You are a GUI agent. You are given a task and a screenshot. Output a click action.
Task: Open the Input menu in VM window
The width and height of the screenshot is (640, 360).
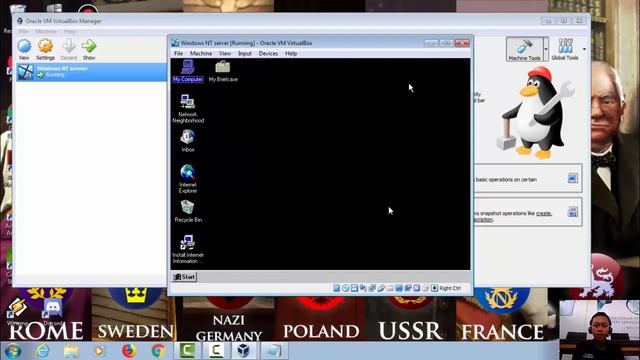244,53
